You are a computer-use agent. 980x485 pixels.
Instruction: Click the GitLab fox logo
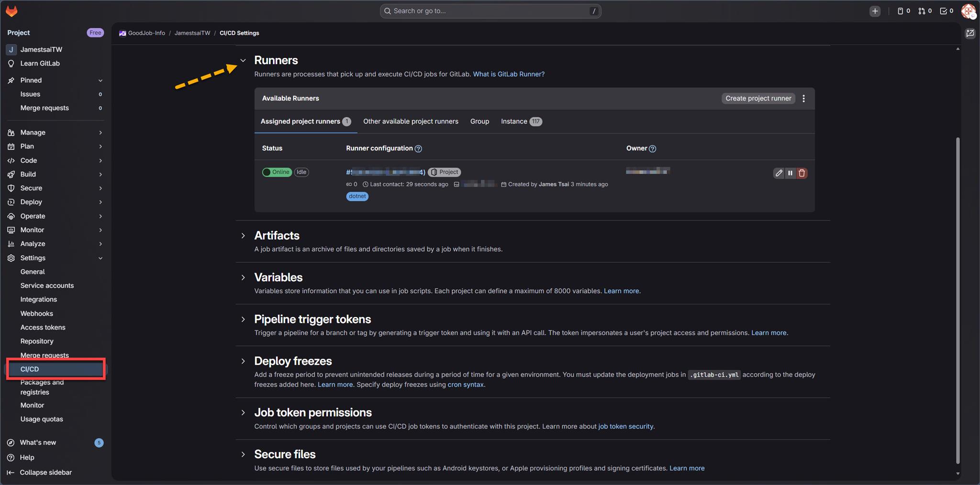coord(11,11)
